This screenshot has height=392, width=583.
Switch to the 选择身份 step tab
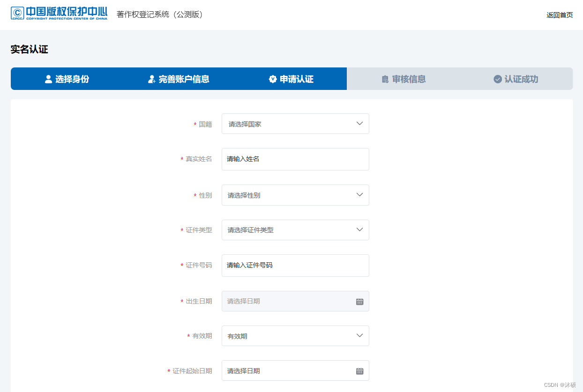67,79
